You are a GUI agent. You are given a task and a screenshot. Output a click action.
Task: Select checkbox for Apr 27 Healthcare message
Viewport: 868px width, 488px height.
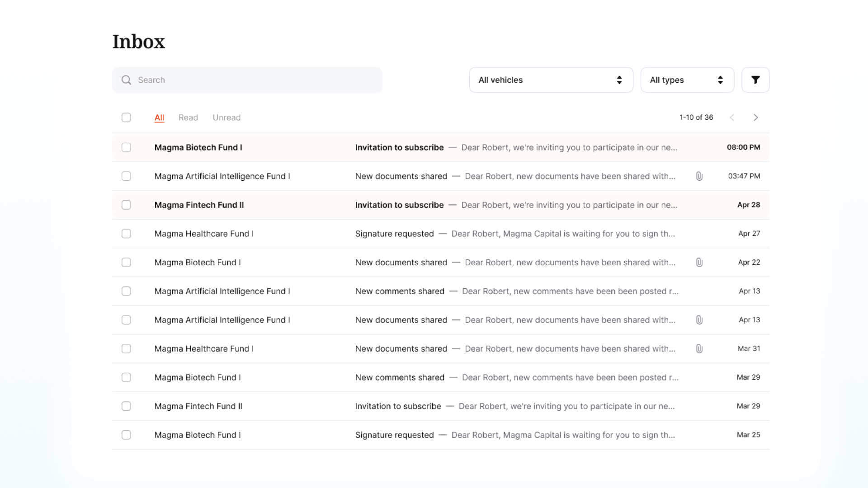click(126, 234)
